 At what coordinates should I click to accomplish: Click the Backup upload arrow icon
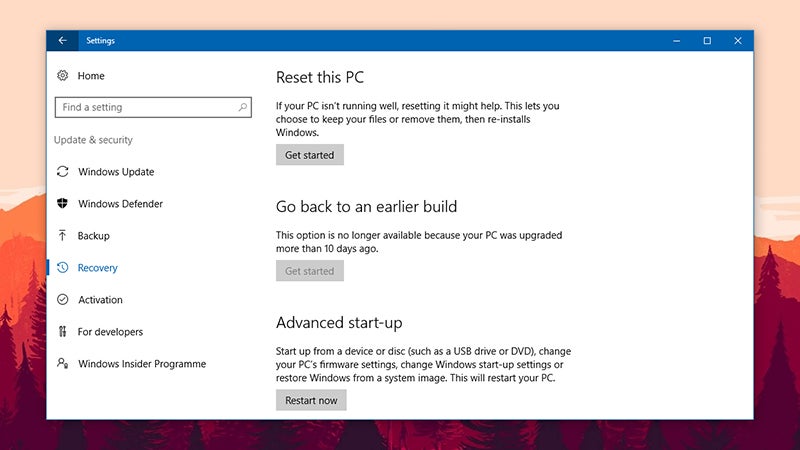(62, 235)
